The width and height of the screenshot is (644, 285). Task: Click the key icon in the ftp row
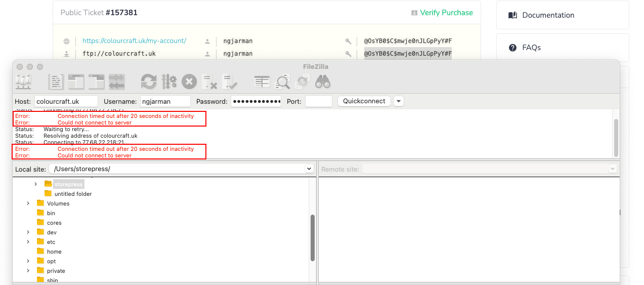tap(348, 54)
